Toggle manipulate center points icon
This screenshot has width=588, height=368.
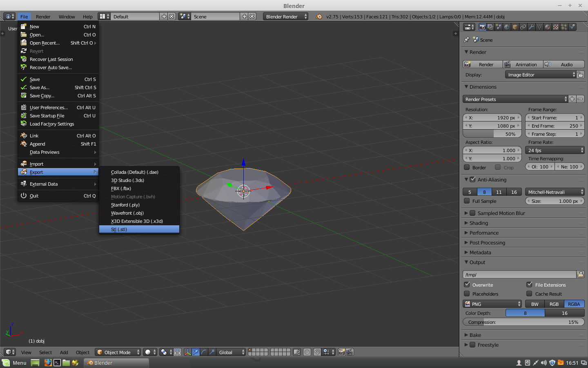[177, 352]
